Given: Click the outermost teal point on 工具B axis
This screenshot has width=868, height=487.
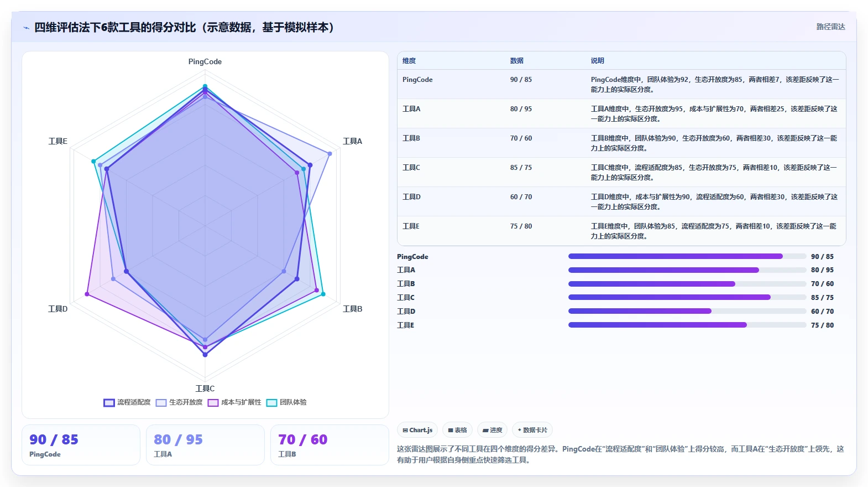Looking at the screenshot, I should click(323, 294).
